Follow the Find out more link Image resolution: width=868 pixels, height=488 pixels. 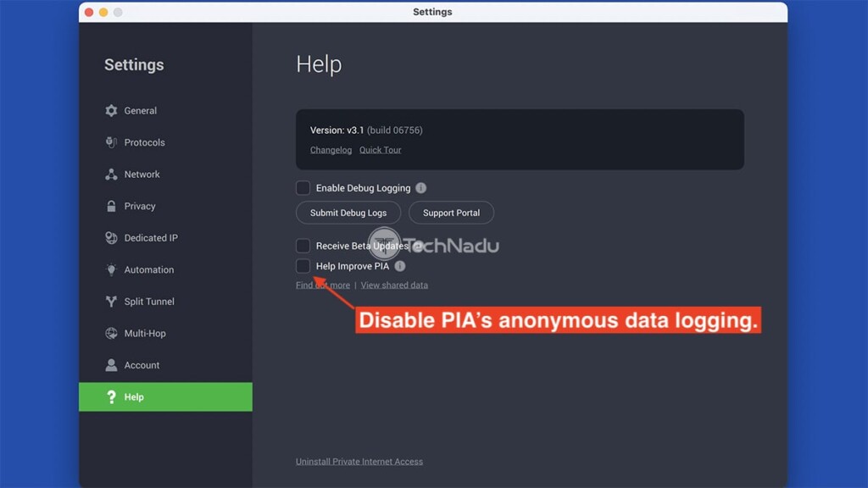[x=323, y=285]
